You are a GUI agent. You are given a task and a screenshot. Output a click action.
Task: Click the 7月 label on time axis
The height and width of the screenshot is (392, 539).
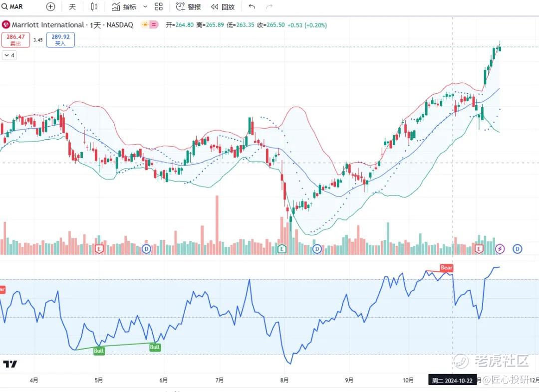[x=219, y=380]
